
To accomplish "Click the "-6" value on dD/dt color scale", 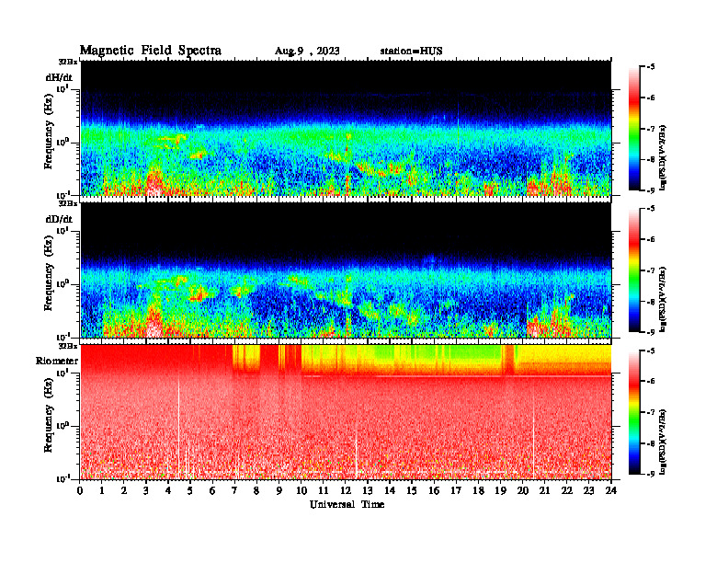I will pyautogui.click(x=651, y=240).
